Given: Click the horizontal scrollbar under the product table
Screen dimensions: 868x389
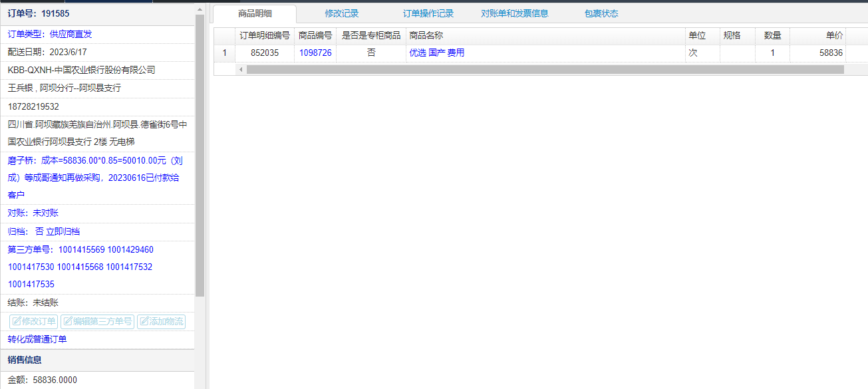Looking at the screenshot, I should click(545, 69).
